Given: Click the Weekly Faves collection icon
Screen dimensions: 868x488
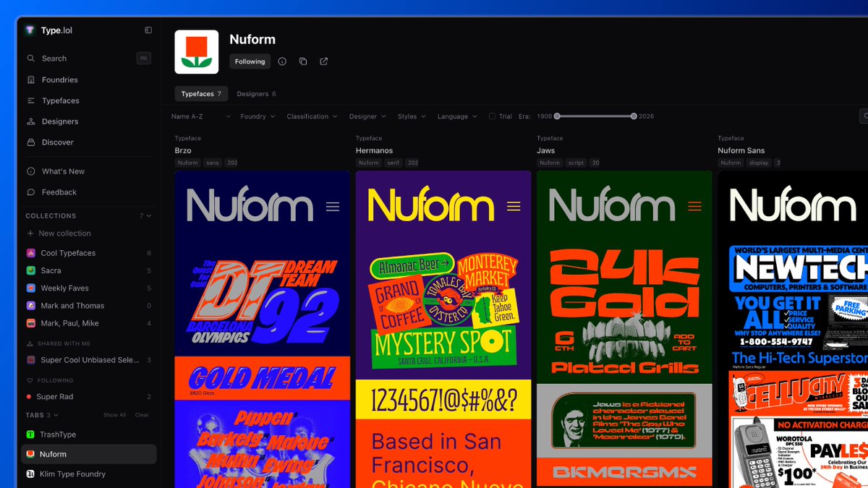Looking at the screenshot, I should (x=30, y=288).
